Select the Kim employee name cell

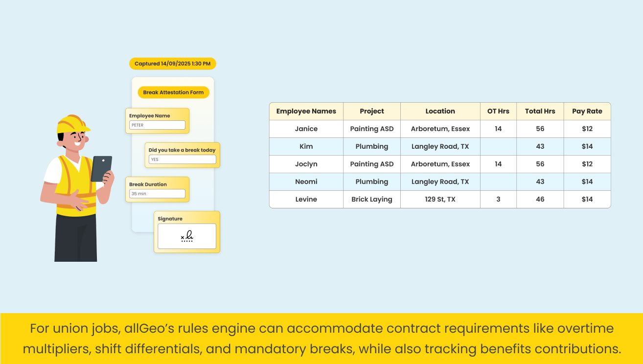[x=306, y=146]
